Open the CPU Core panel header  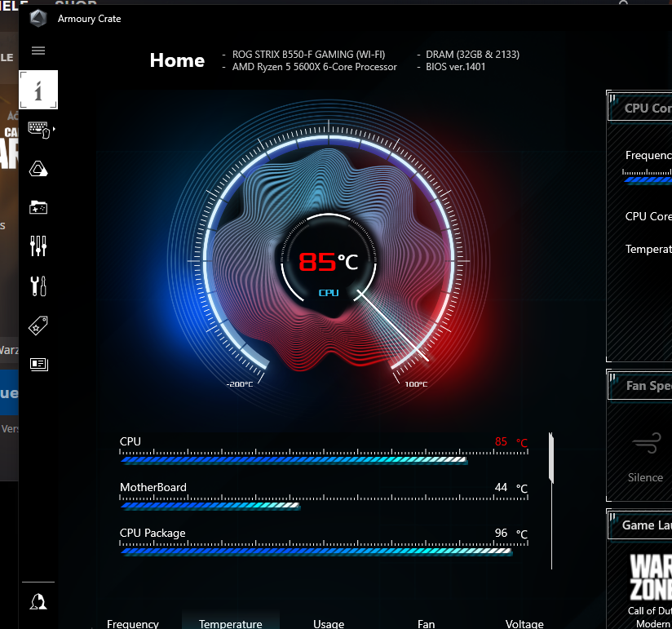click(640, 108)
